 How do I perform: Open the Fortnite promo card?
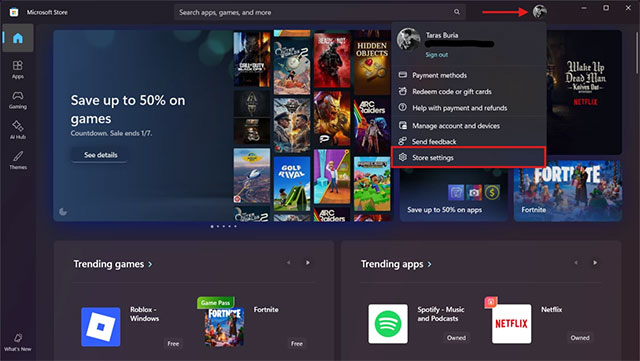[568, 191]
